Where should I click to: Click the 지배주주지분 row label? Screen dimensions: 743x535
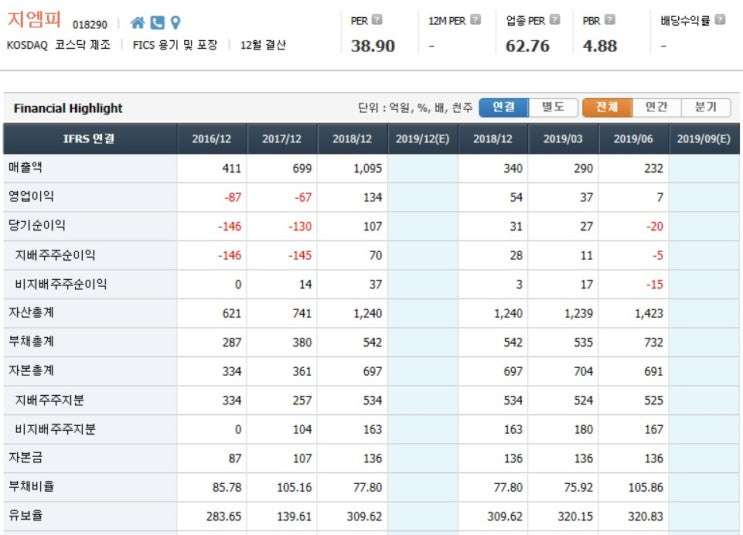coord(49,400)
